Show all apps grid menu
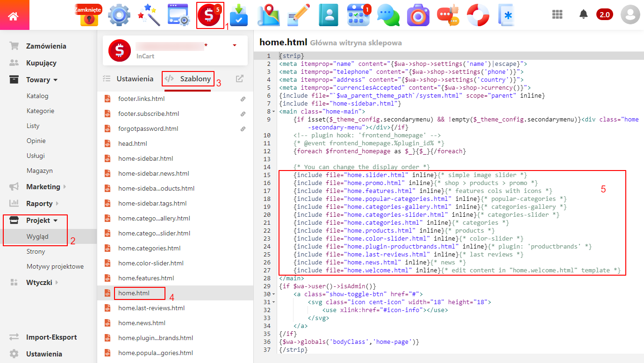The width and height of the screenshot is (644, 363). point(557,14)
